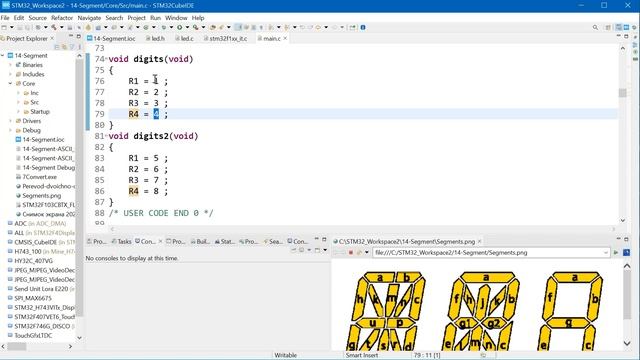
Task: Open the Project Explorer view menu
Action: [79, 47]
